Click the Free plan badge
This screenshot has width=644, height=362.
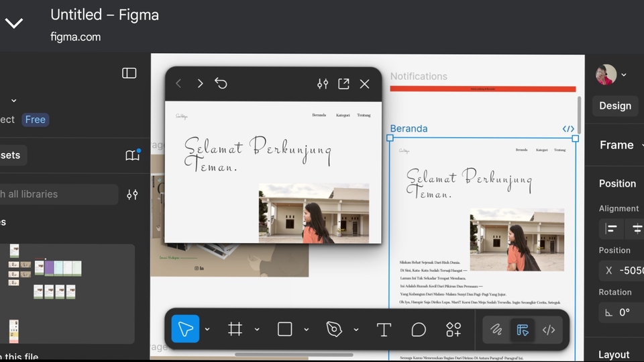click(x=35, y=120)
